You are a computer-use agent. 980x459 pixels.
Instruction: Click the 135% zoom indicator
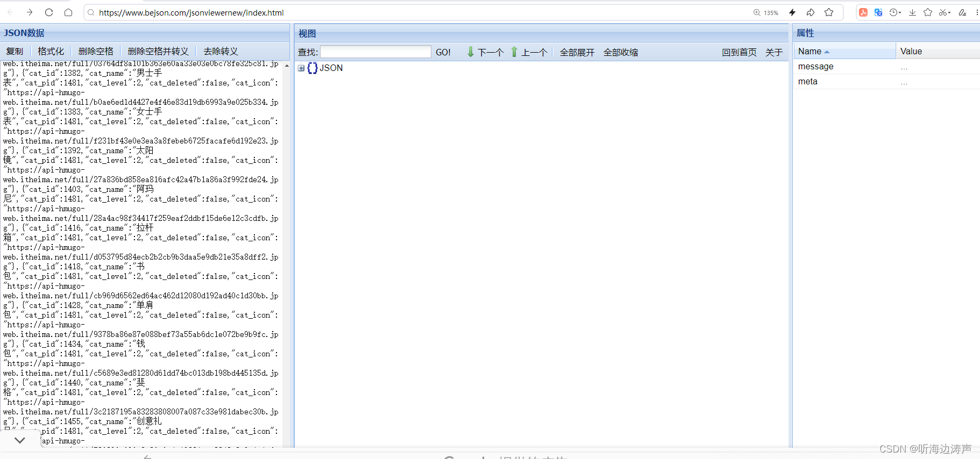[x=766, y=12]
